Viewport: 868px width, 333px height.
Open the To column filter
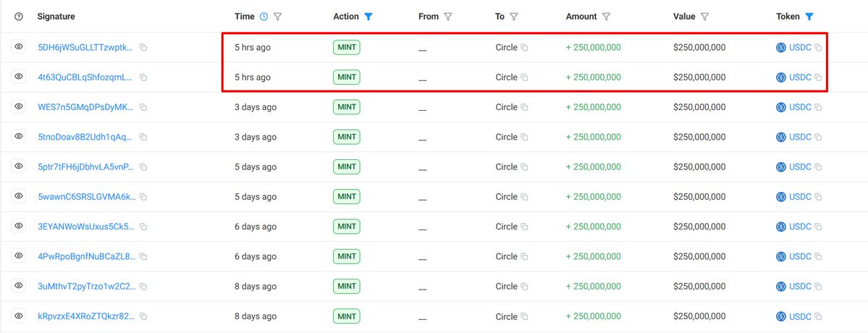tap(514, 17)
